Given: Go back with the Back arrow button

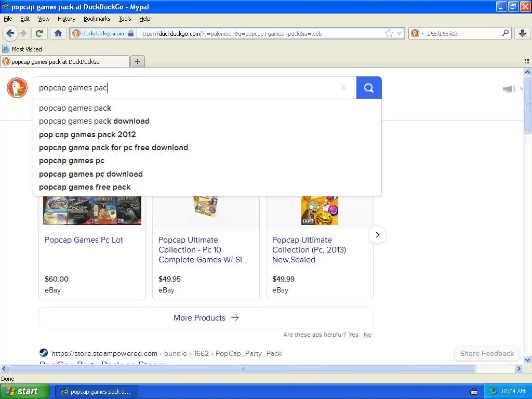Looking at the screenshot, I should [x=9, y=33].
